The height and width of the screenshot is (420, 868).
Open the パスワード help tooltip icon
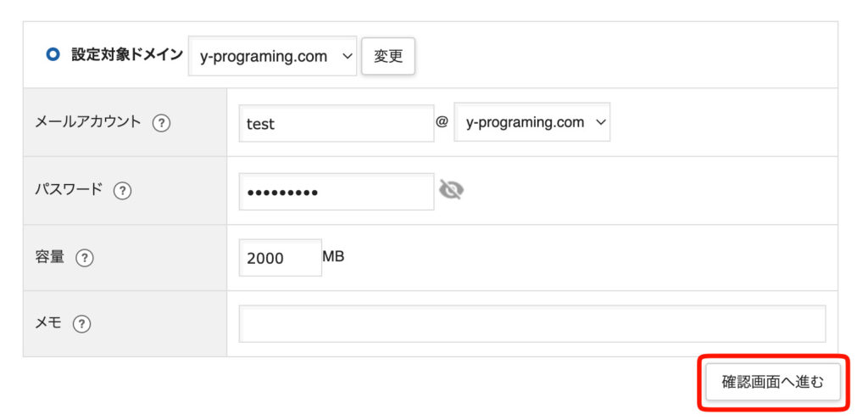(x=122, y=191)
